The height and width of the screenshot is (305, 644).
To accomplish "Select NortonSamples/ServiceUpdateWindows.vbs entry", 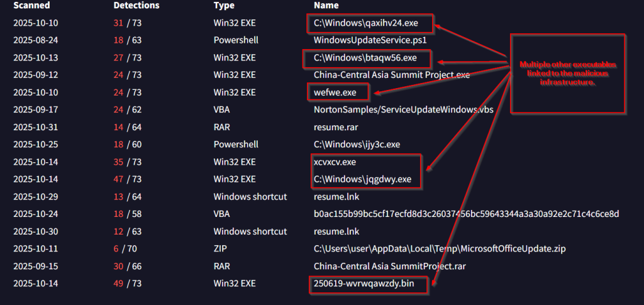I will [x=403, y=109].
